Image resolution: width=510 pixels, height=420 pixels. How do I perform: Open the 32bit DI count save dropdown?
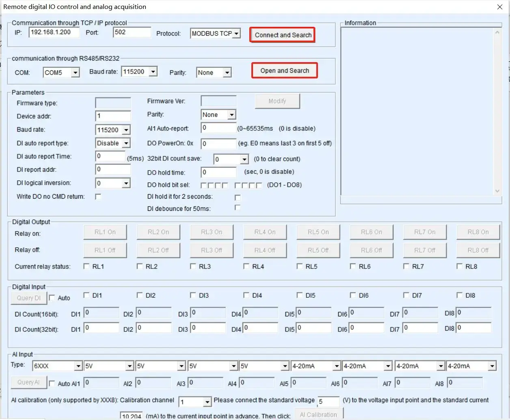(244, 159)
